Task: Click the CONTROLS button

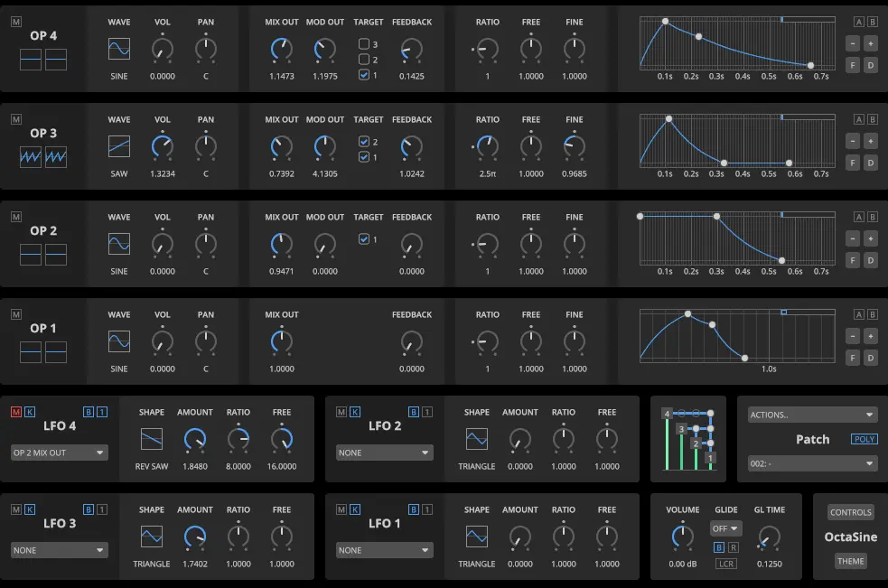Action: click(850, 512)
